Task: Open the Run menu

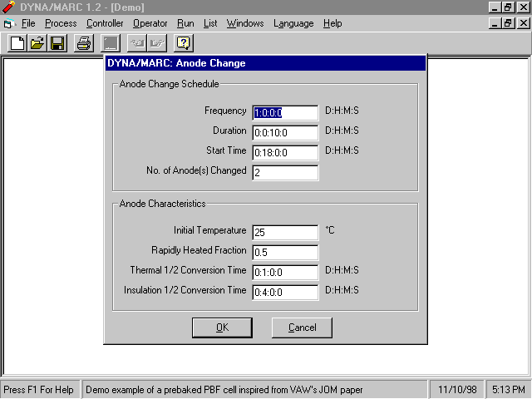Action: pos(185,23)
